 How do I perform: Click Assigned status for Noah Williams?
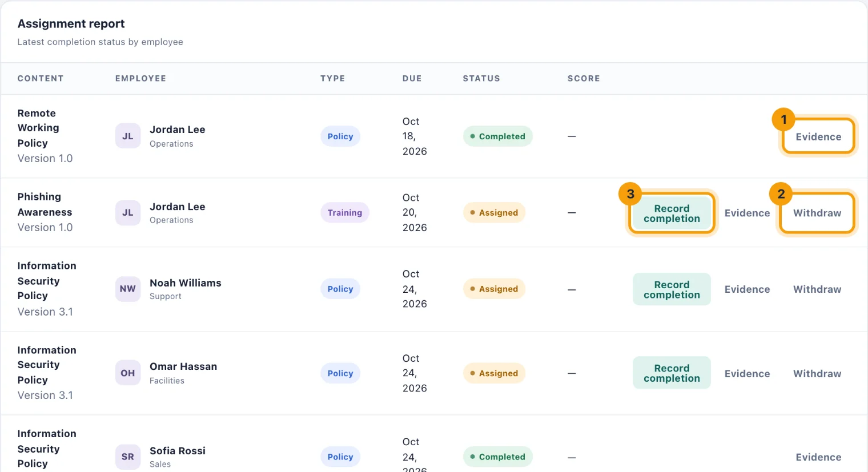[x=494, y=289]
